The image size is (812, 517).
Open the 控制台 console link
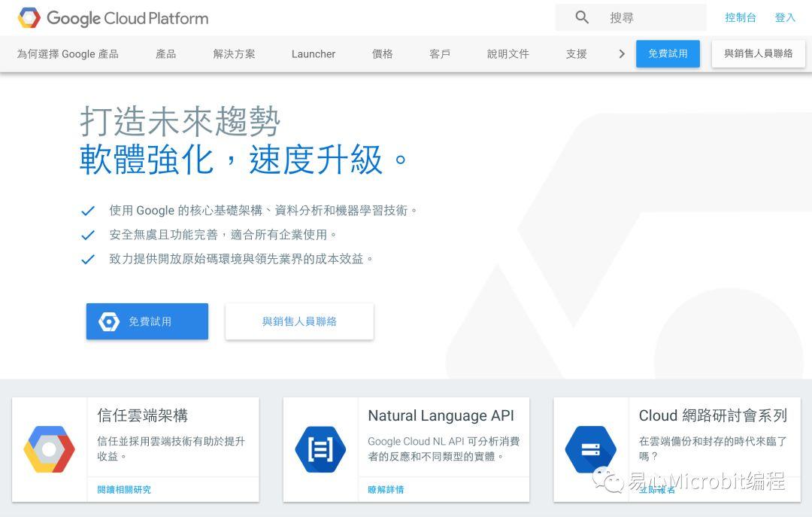click(740, 17)
